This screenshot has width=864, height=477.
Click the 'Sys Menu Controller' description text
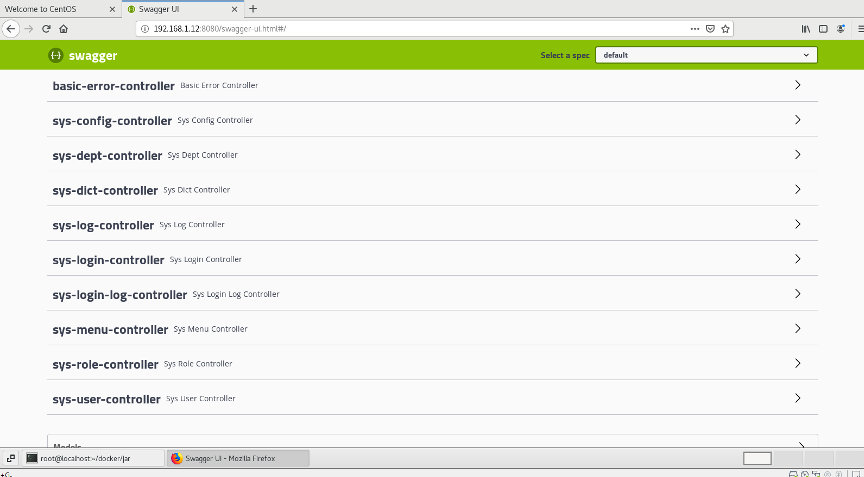click(210, 329)
